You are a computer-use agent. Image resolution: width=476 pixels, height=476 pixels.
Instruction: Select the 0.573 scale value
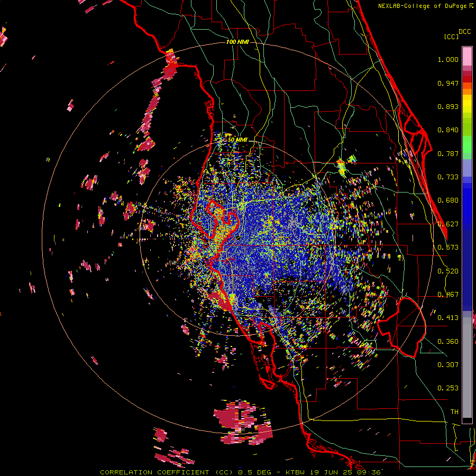pos(448,248)
